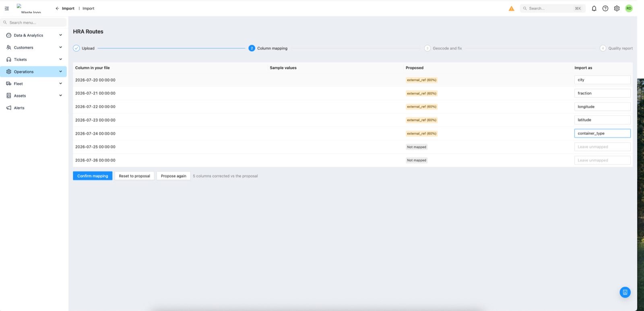Image resolution: width=644 pixels, height=311 pixels.
Task: Expand the Fleet menu chevron
Action: 61,84
